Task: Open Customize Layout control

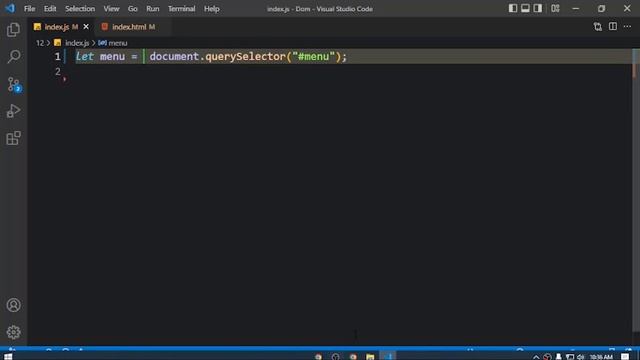Action: click(555, 8)
